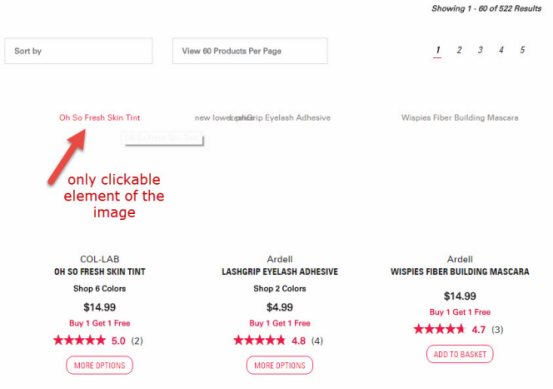Image resolution: width=553 pixels, height=389 pixels.
Task: Click the 5.0 star rating for COL-LAB tint
Action: click(98, 341)
